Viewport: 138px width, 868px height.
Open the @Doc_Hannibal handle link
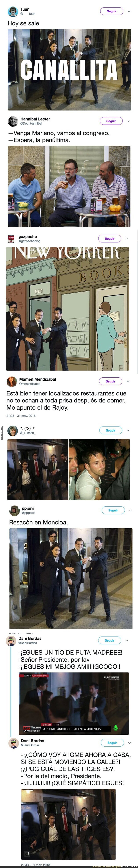(x=31, y=123)
